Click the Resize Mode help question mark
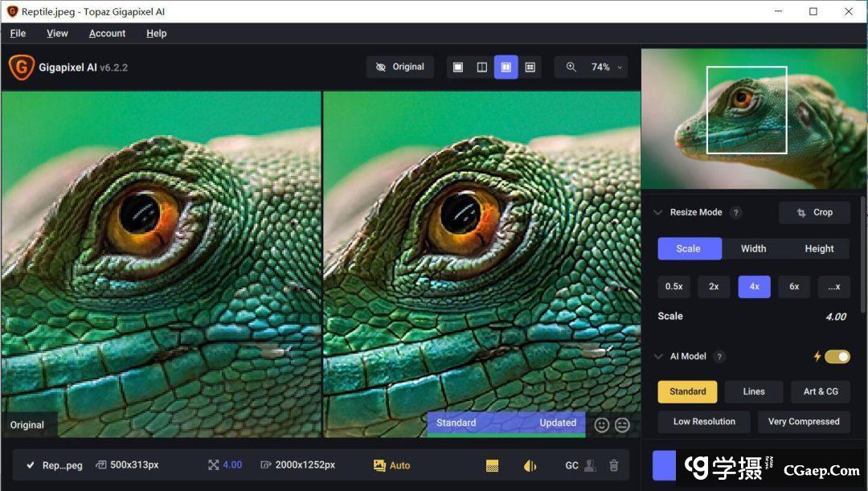 tap(735, 213)
